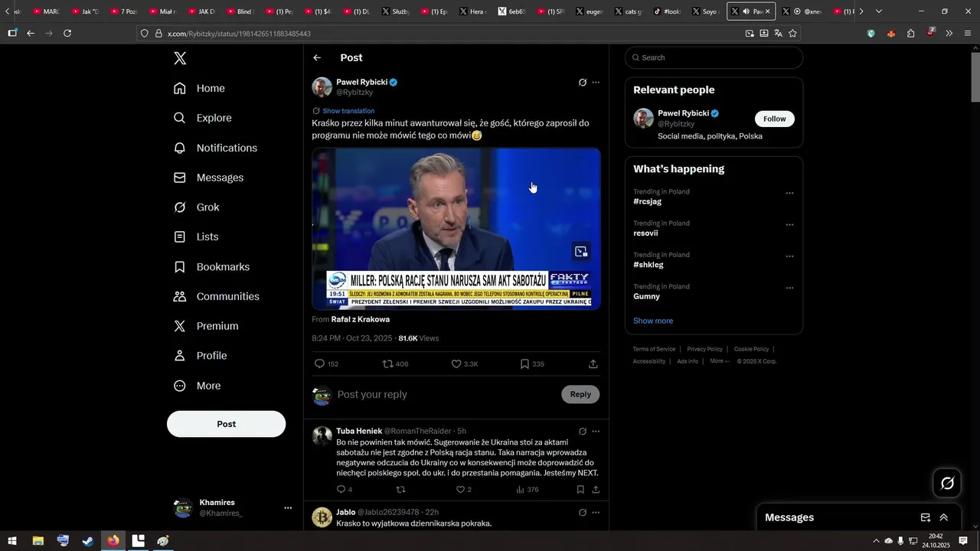This screenshot has width=980, height=551.
Task: Open Profile in the sidebar
Action: tap(200, 356)
